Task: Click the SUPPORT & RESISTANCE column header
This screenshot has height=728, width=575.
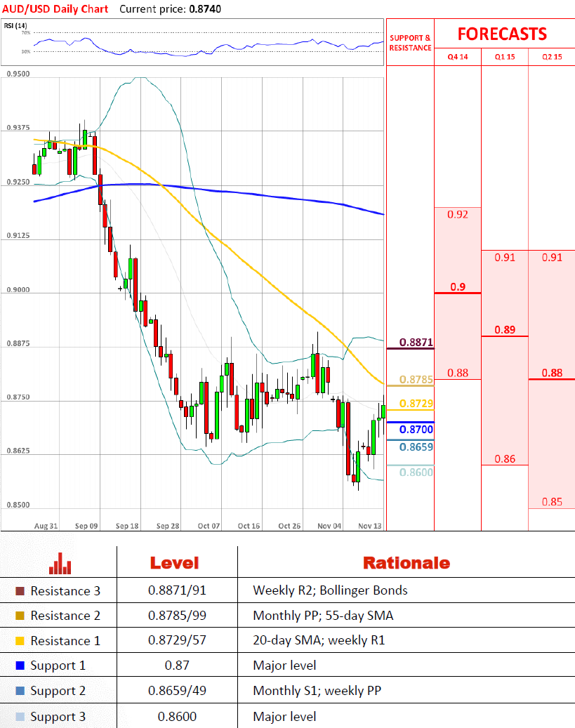Action: (410, 43)
